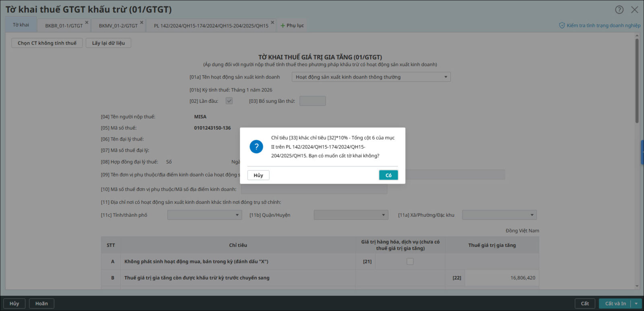This screenshot has width=644, height=311.
Task: Click the Cất button
Action: [x=585, y=303]
